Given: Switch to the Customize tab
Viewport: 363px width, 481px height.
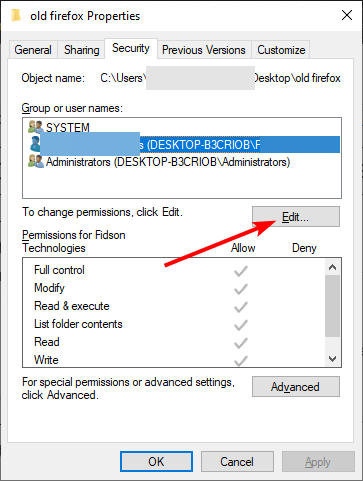Looking at the screenshot, I should click(281, 50).
